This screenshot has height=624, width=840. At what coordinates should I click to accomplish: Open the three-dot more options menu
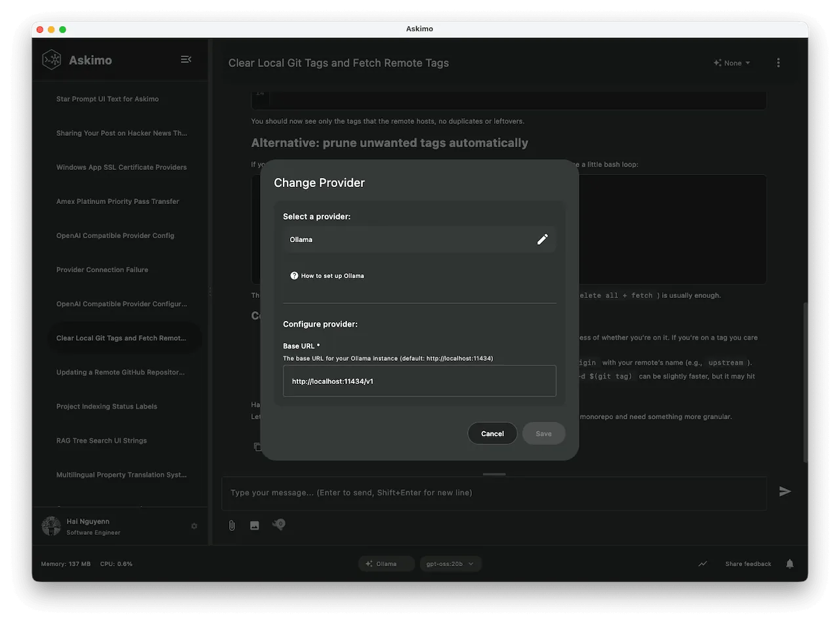[778, 63]
